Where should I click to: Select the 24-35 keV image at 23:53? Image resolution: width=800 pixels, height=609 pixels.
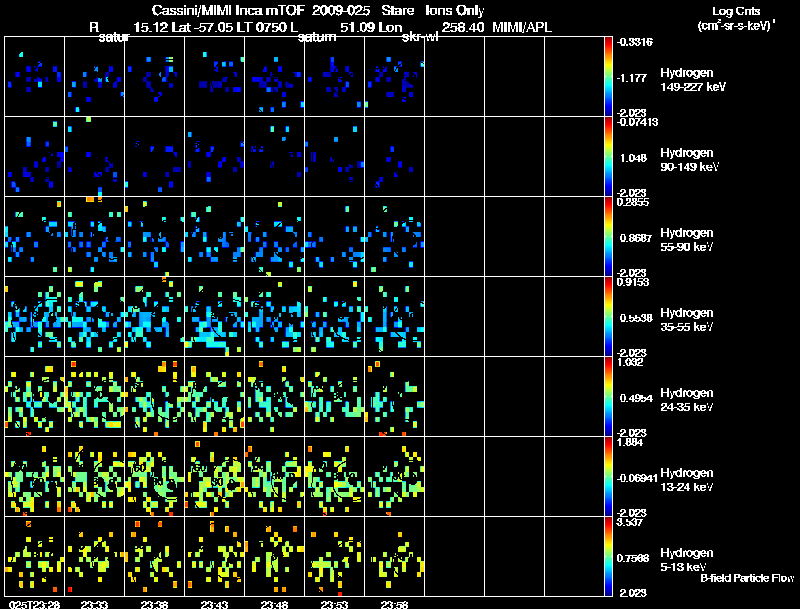click(335, 397)
